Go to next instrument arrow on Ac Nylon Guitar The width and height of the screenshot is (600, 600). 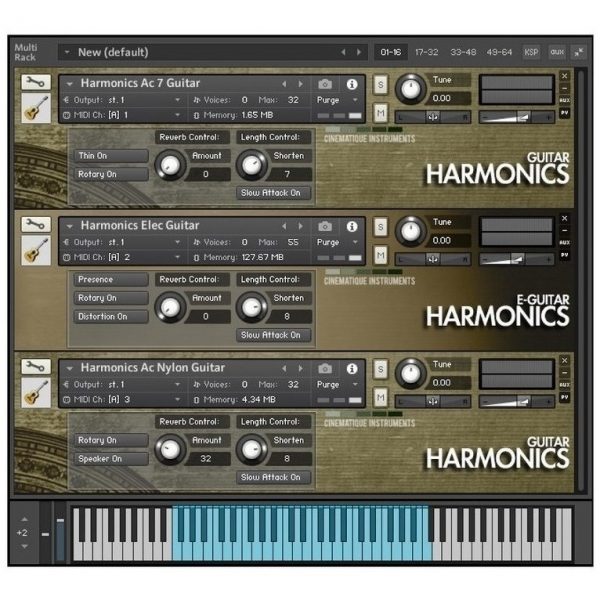point(301,368)
